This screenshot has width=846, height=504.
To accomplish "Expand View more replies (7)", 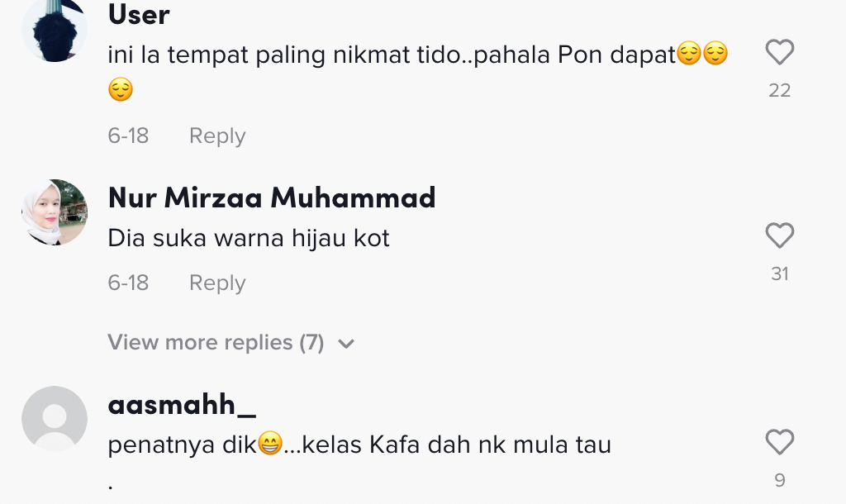I will [216, 343].
